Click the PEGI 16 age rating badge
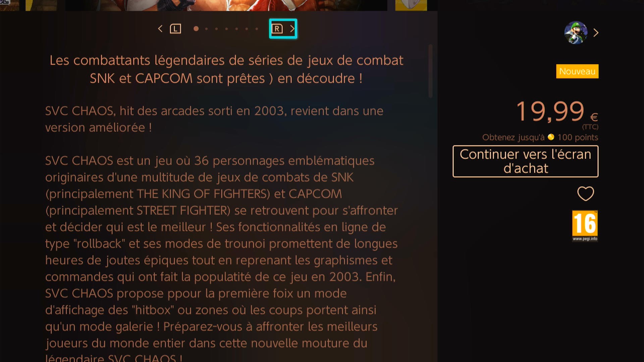Screen dimensions: 644x362 585,226
